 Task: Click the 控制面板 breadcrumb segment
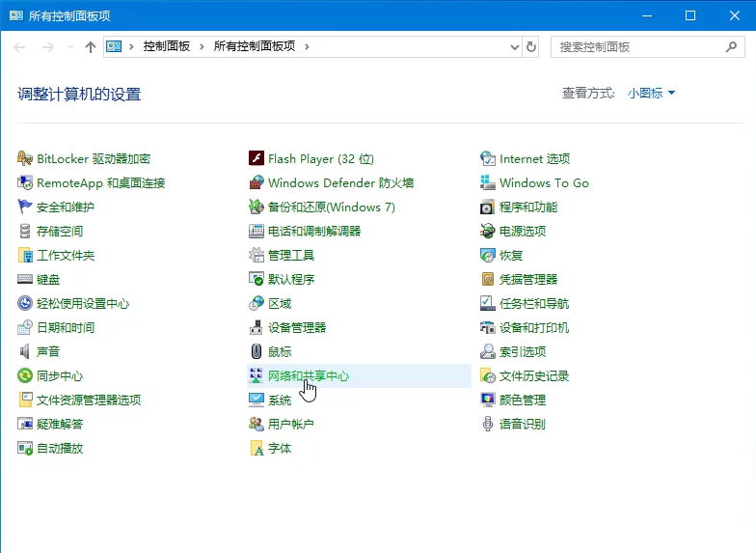pyautogui.click(x=166, y=46)
